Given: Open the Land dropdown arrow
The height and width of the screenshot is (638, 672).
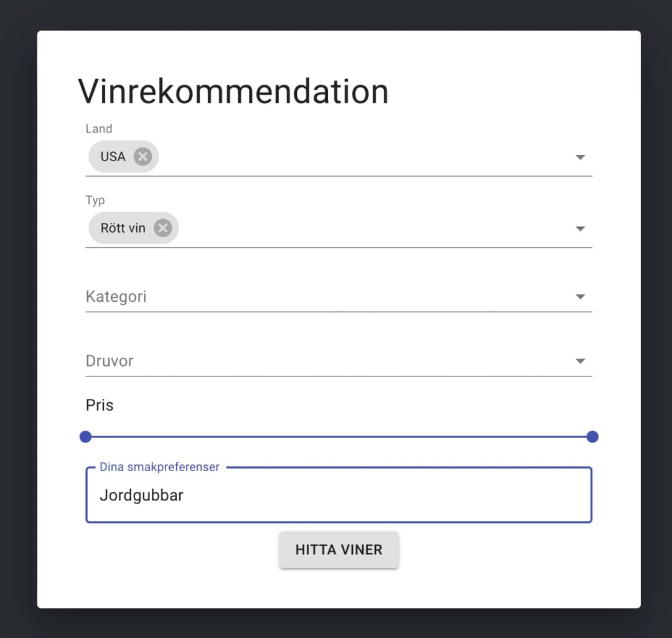Looking at the screenshot, I should click(x=580, y=157).
